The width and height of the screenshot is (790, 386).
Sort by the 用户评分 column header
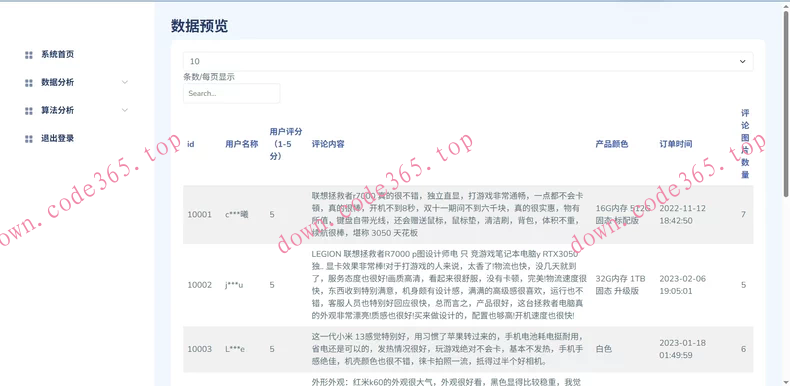pos(286,144)
